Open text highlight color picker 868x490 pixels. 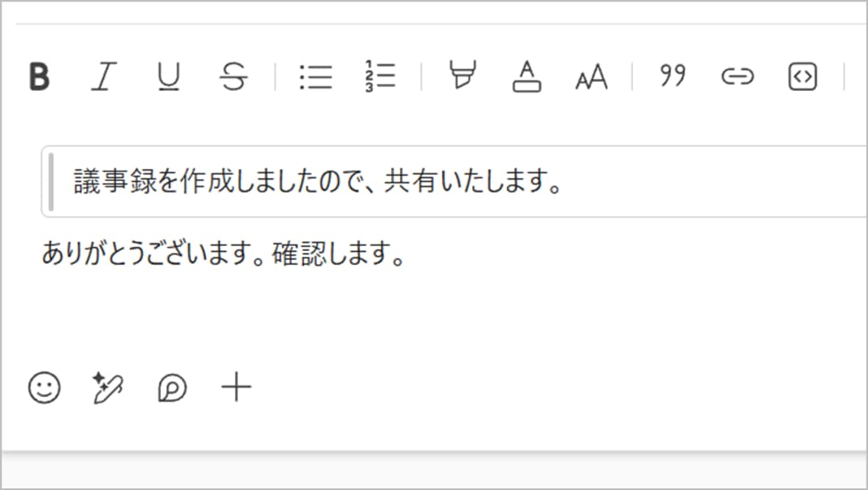click(462, 76)
